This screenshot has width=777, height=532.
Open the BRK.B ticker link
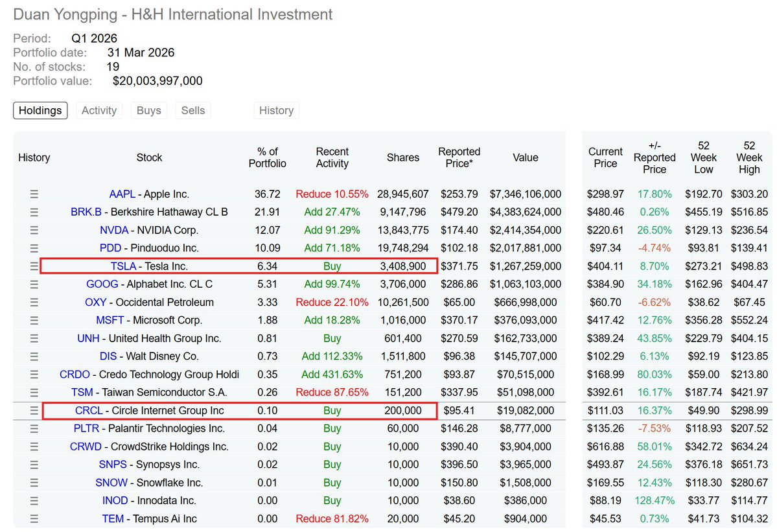coord(86,212)
